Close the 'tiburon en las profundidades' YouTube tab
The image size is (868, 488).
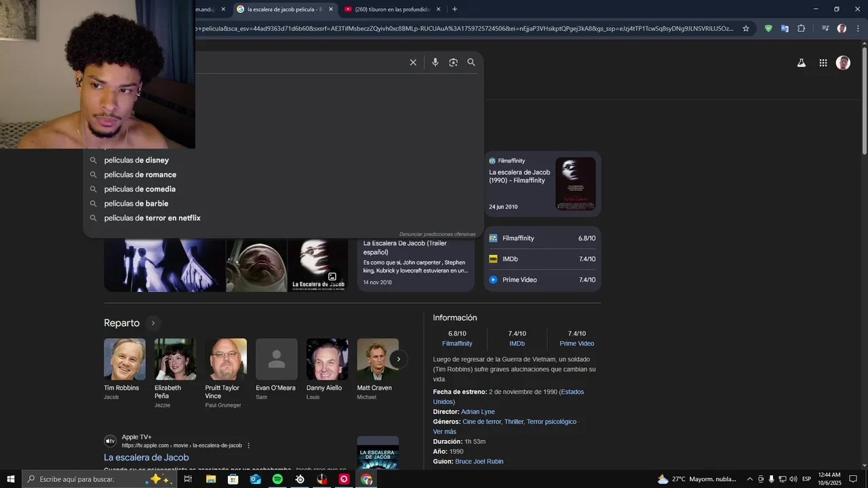click(438, 9)
